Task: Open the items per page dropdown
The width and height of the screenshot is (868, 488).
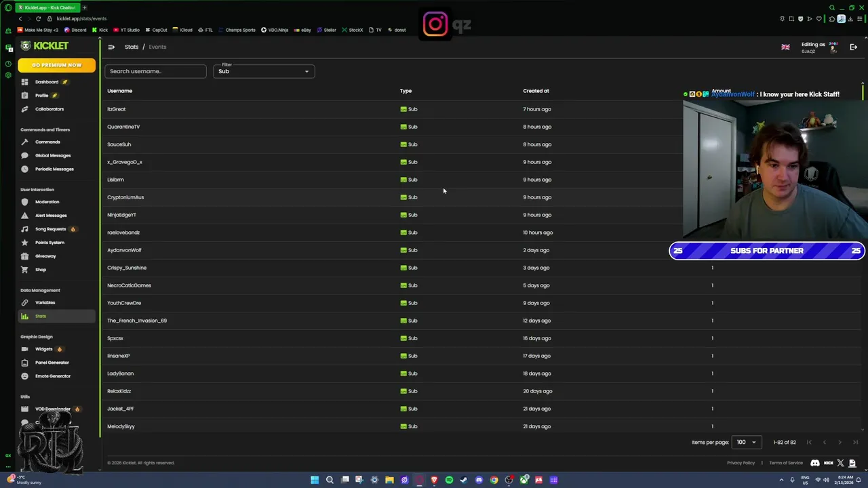Action: 747,442
